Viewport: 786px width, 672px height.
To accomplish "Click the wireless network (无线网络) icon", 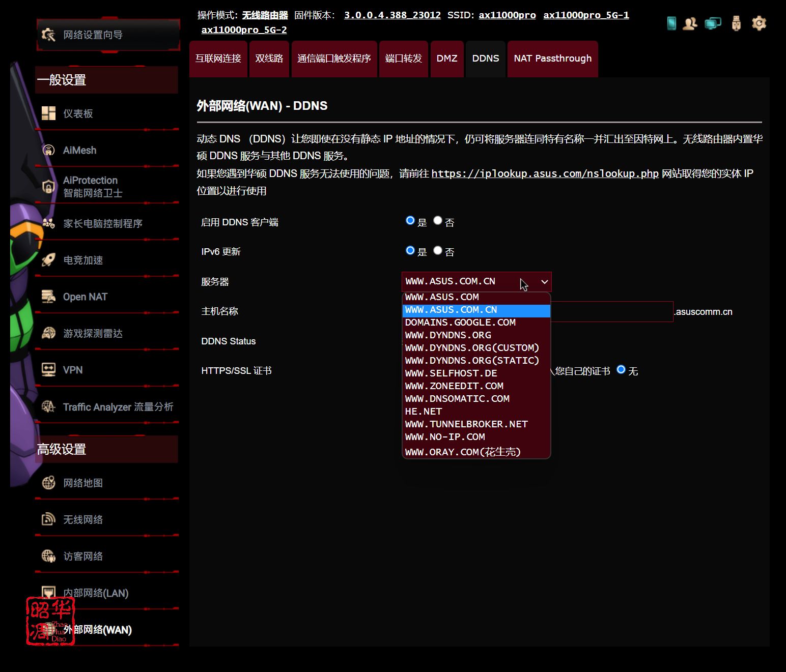I will [x=48, y=519].
